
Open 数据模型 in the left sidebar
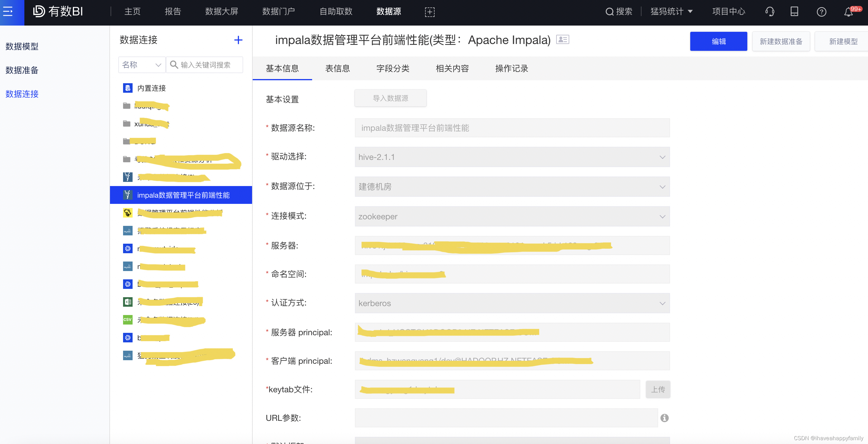pyautogui.click(x=22, y=46)
